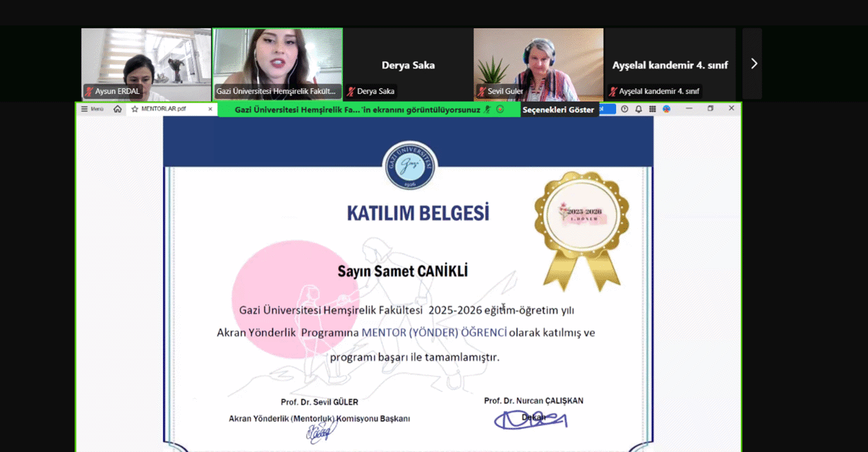Screen dimensions: 868x452
Task: Close the PDF reader window
Action: point(731,109)
